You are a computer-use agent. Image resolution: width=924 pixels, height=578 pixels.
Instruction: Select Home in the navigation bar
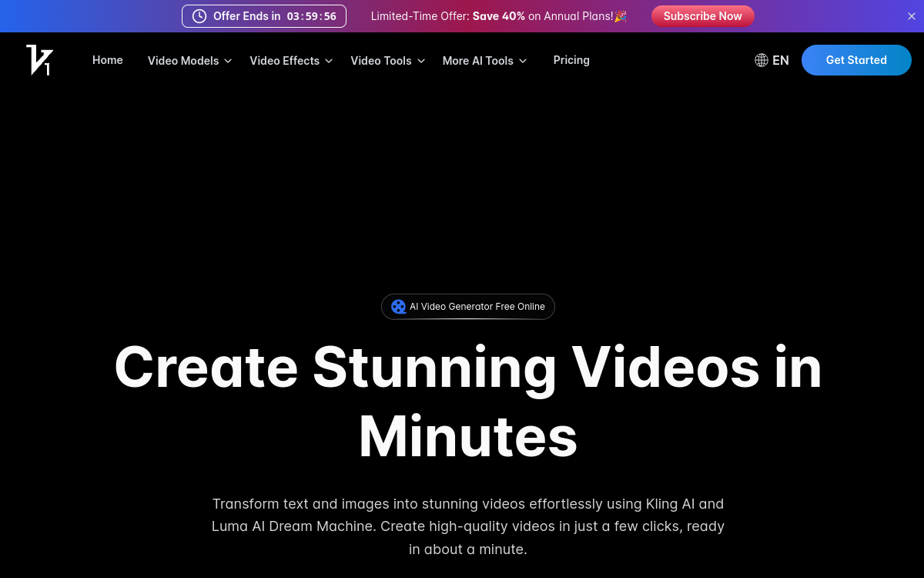click(x=108, y=60)
